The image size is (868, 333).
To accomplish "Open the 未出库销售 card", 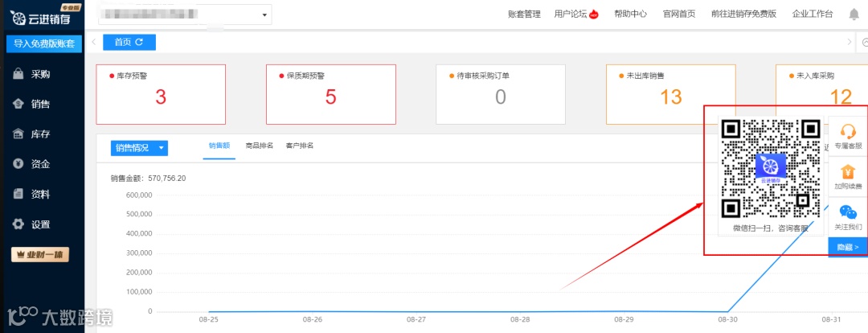I will (x=671, y=94).
